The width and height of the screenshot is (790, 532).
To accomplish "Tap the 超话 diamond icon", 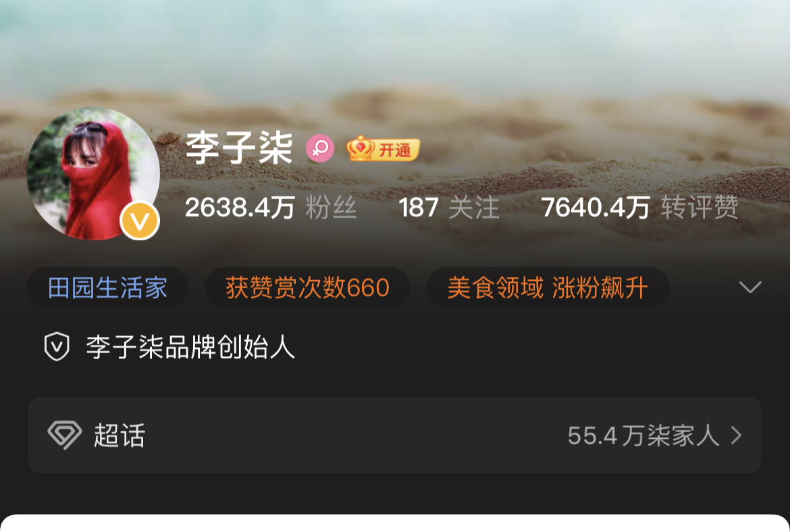I will (x=65, y=435).
